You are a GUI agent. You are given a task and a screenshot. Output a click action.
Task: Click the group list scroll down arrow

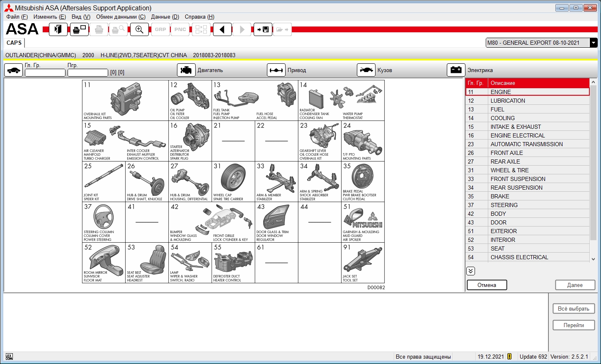tap(593, 259)
